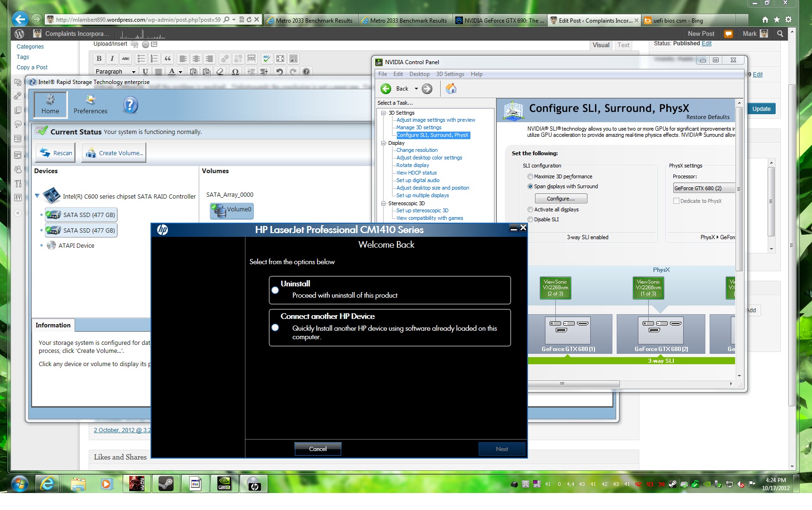
Task: Click the NVIDIA Control Panel home icon
Action: point(451,89)
